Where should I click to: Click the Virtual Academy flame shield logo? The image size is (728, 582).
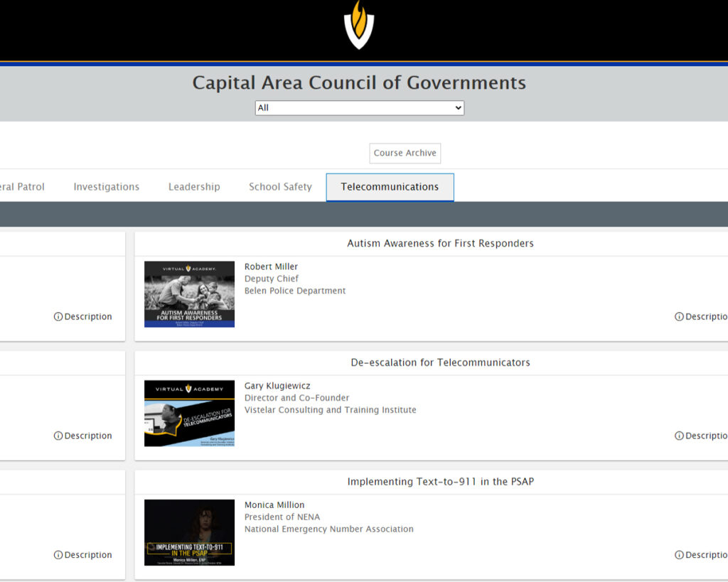click(x=359, y=25)
